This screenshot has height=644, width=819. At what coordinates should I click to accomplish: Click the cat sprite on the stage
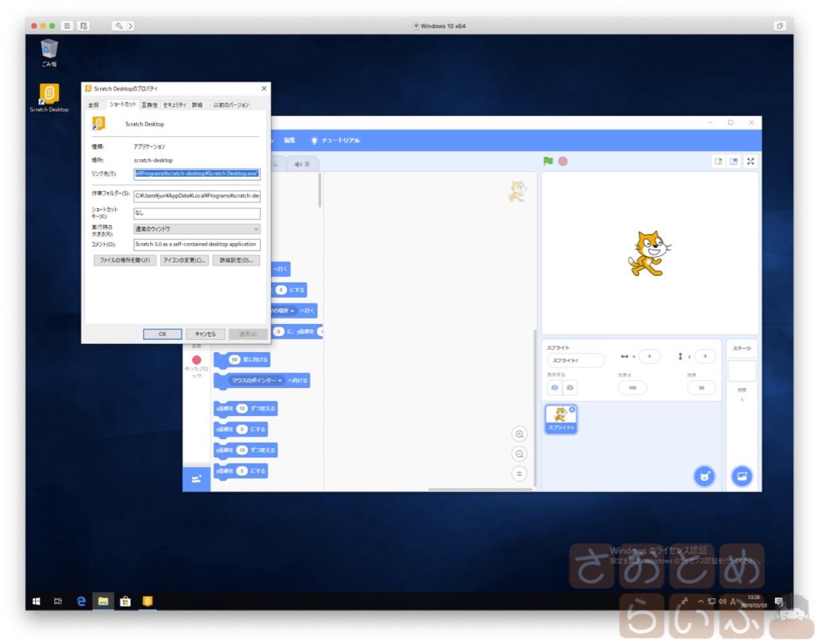tap(649, 254)
